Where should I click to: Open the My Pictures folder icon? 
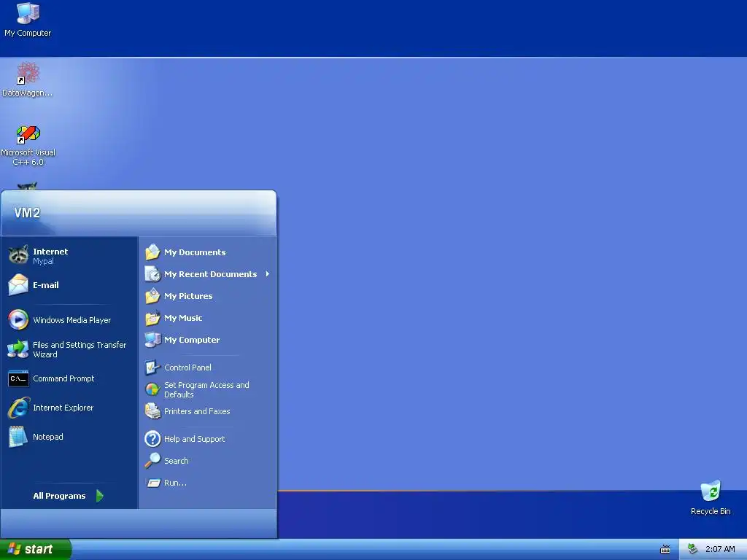(x=152, y=296)
